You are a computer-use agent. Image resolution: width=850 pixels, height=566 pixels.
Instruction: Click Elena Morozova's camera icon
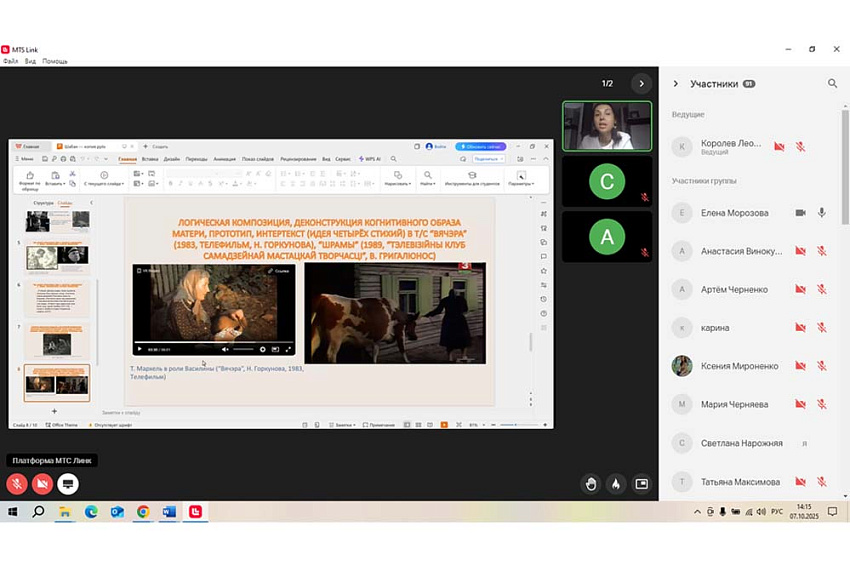click(x=800, y=213)
